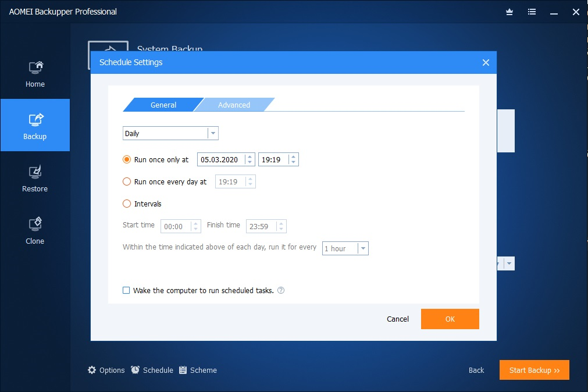Confirm schedule with the OK button
588x392 pixels.
coord(450,319)
